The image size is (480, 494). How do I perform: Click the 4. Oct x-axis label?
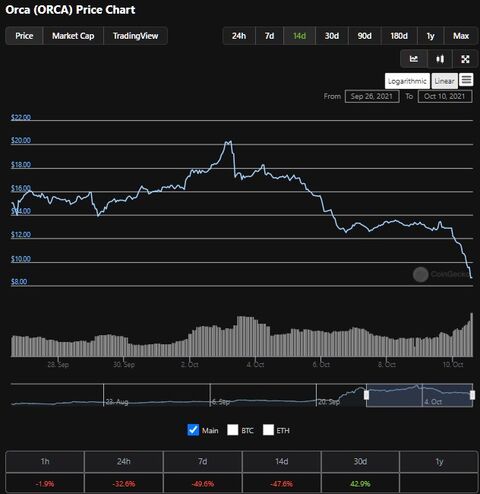(x=255, y=365)
